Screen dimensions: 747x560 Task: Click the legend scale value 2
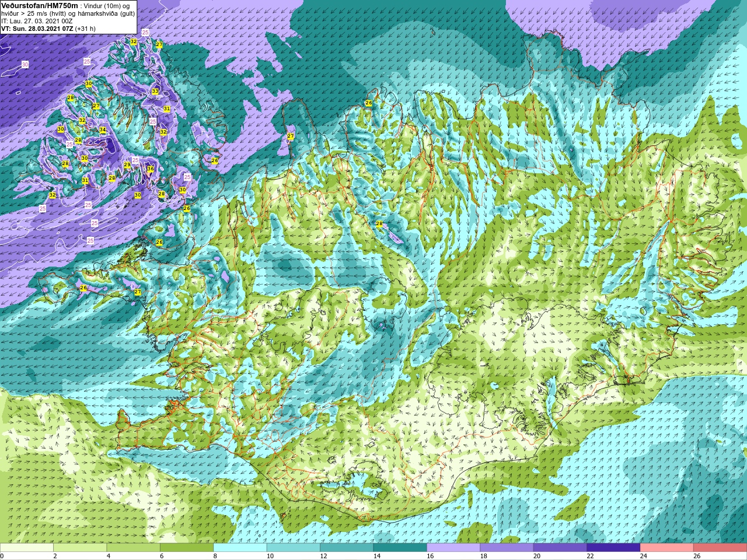[x=55, y=556]
